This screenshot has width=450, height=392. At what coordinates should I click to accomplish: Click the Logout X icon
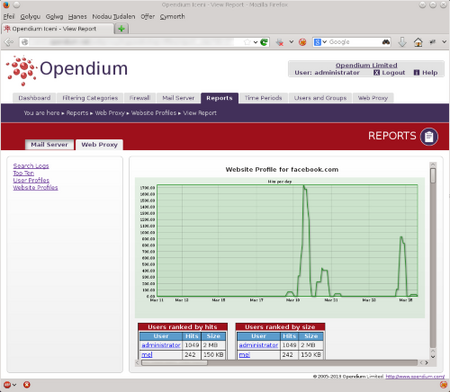(x=377, y=72)
